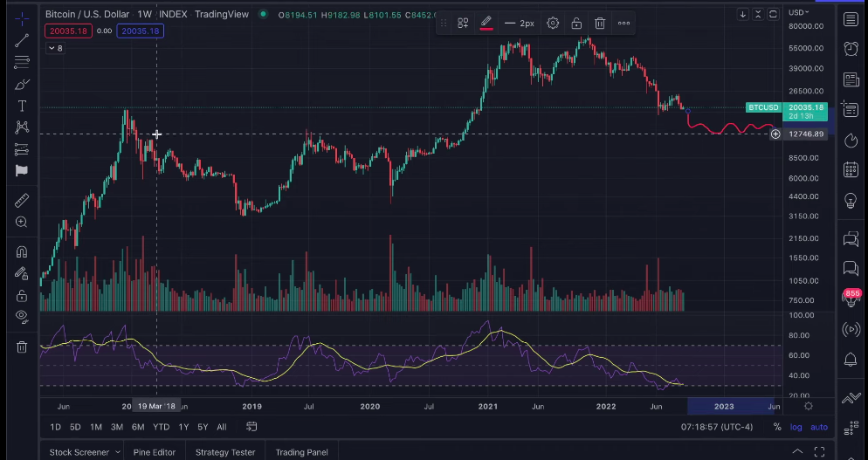Open private chats panel
Viewport: 868px width, 460px height.
coord(851,269)
